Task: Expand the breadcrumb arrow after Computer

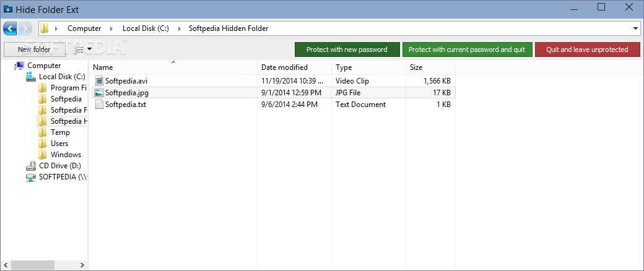Action: click(111, 28)
